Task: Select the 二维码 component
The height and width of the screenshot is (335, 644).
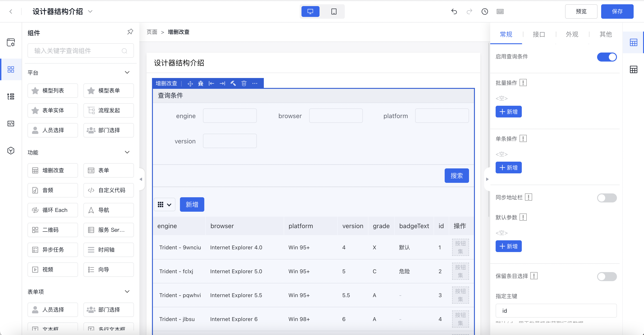Action: coord(53,230)
